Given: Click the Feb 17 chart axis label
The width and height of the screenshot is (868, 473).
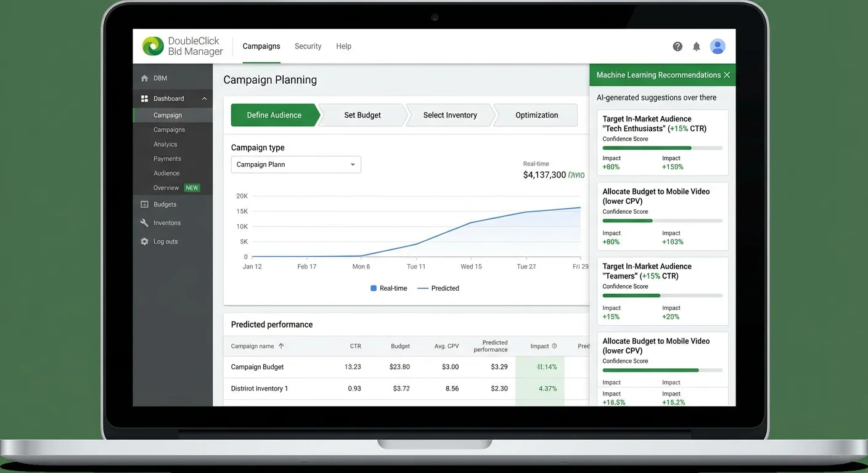Looking at the screenshot, I should click(306, 267).
